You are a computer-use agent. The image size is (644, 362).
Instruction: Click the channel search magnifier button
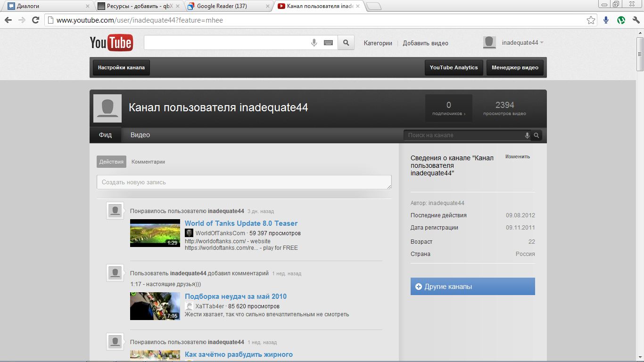click(536, 135)
